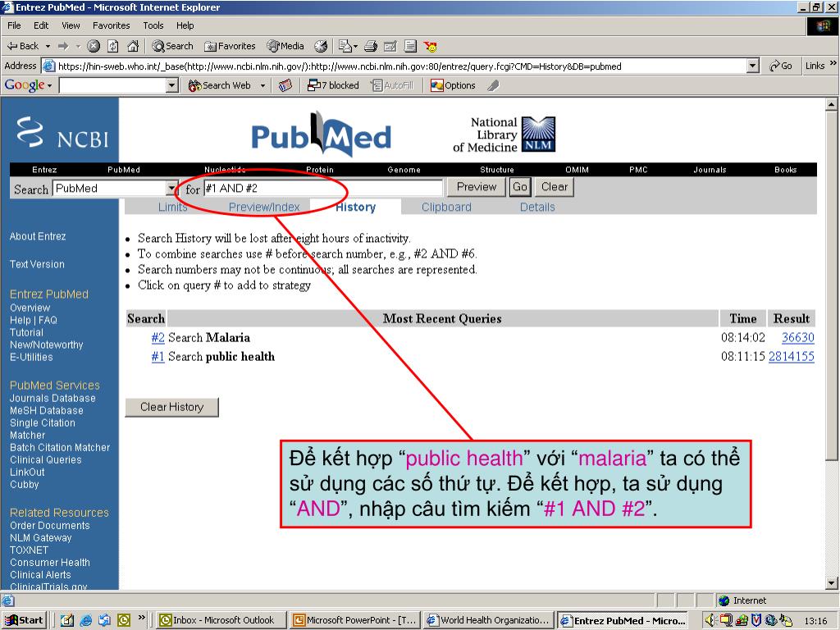
Task: Click the Forward arrow toolbar icon
Action: (63, 46)
